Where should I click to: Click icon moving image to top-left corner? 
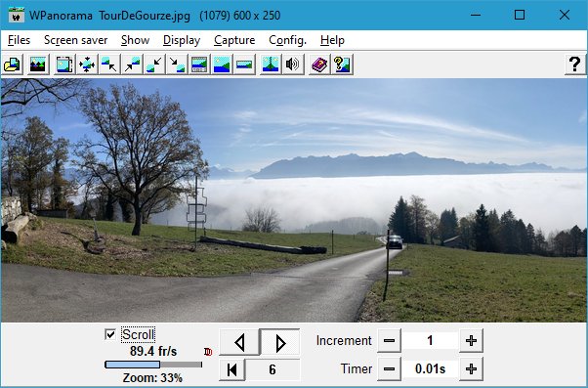[x=109, y=65]
